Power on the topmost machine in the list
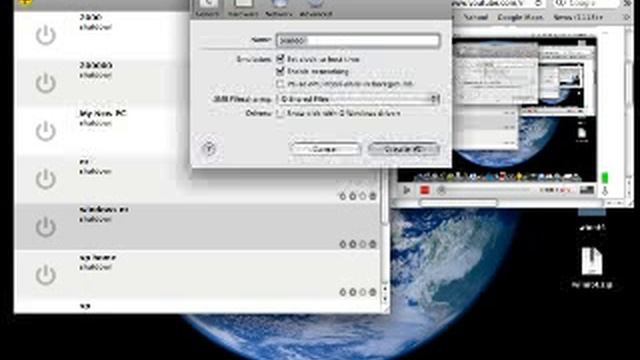This screenshot has height=360, width=640. (45, 35)
